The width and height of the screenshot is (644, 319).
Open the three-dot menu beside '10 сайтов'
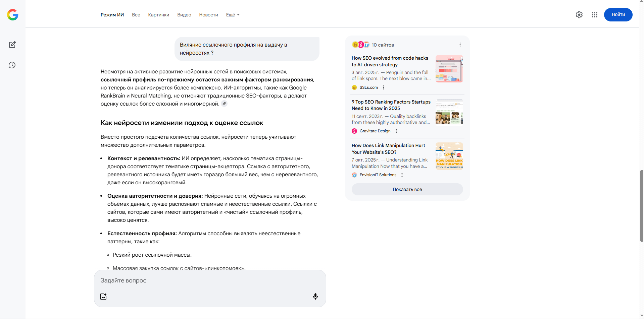pyautogui.click(x=460, y=45)
